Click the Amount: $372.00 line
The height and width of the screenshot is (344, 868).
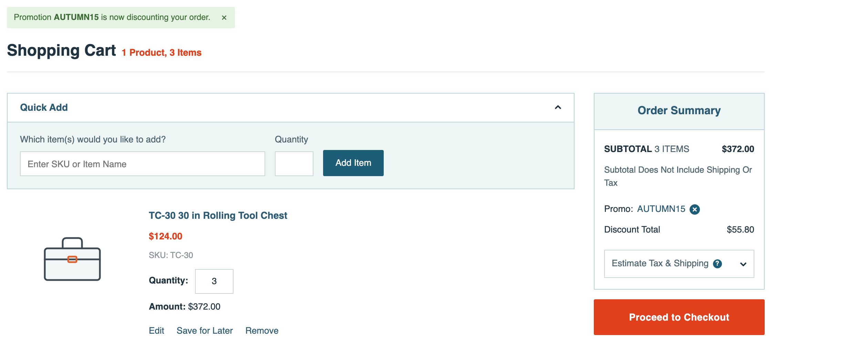[185, 307]
